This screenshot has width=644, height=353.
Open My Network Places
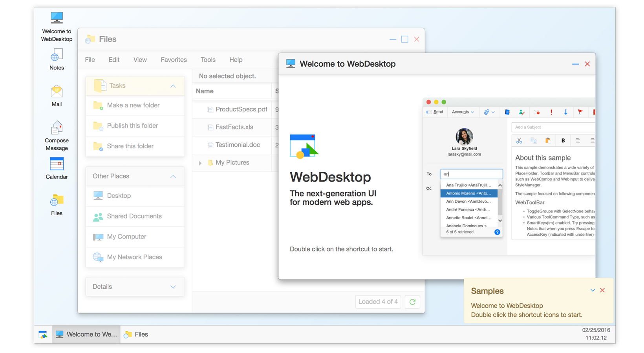[x=134, y=257]
